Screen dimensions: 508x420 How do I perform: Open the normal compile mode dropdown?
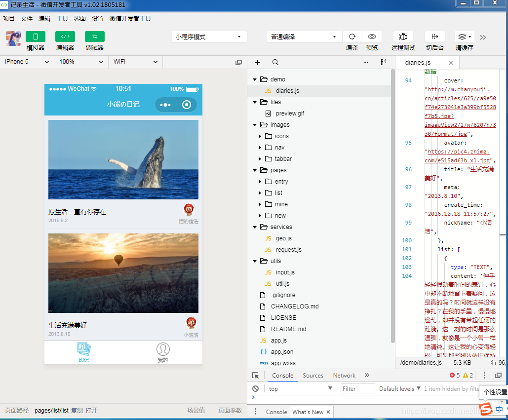tap(304, 37)
